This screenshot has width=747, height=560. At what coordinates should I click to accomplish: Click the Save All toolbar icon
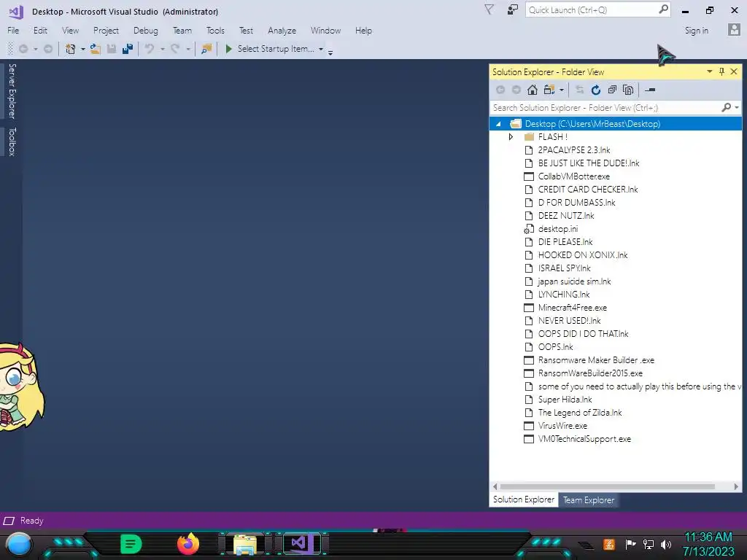128,49
